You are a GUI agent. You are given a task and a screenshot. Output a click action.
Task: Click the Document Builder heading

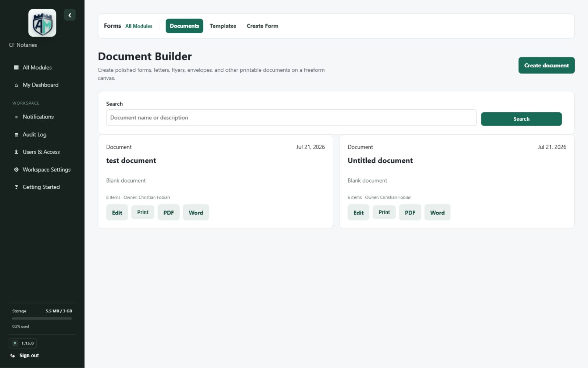point(145,56)
